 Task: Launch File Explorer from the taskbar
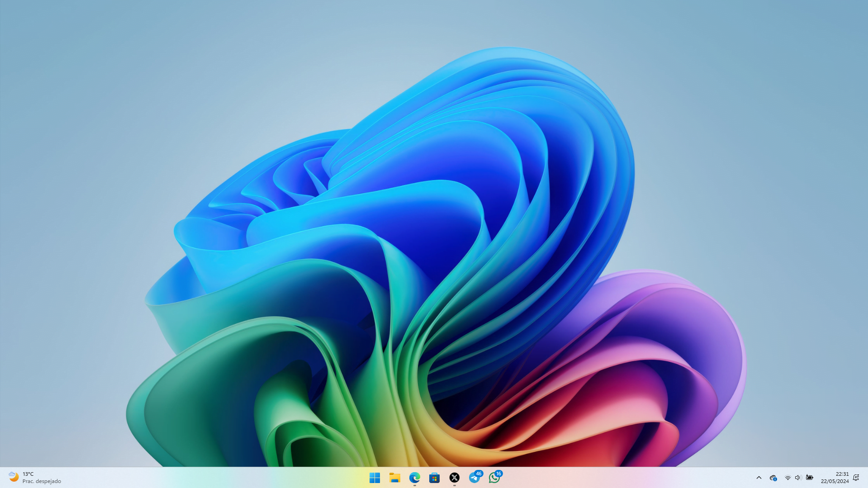[394, 478]
